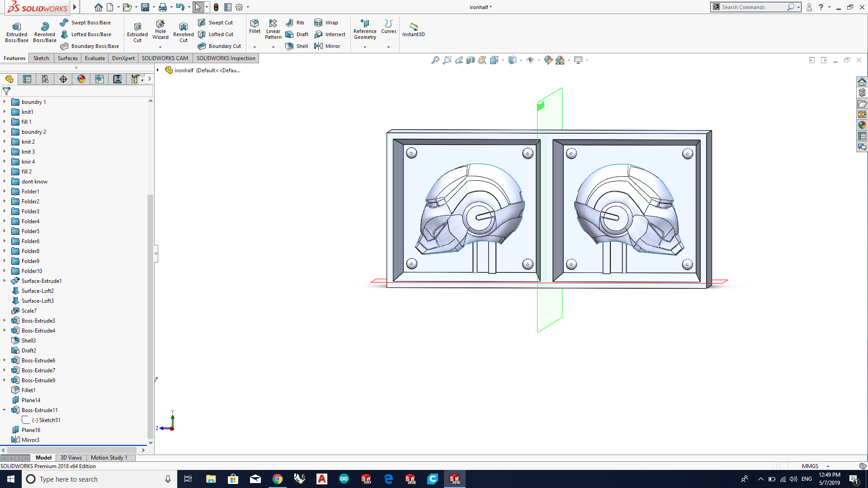Select the Mirror feature tool
Viewport: 868px width, 488px height.
[327, 46]
